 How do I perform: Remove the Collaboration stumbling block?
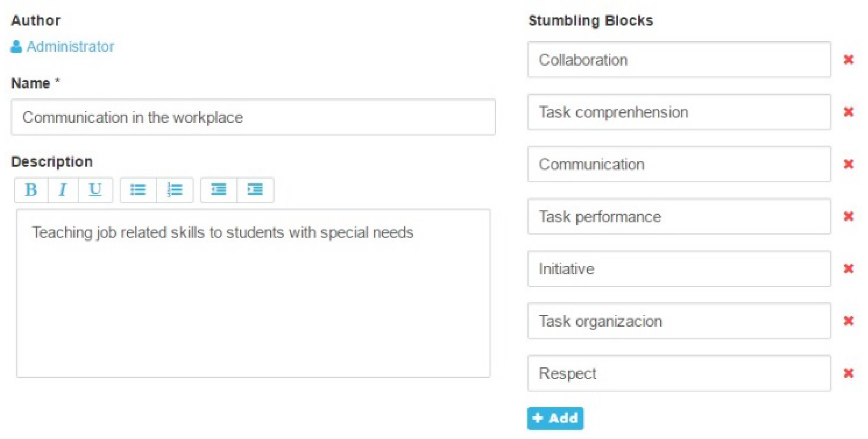[848, 60]
